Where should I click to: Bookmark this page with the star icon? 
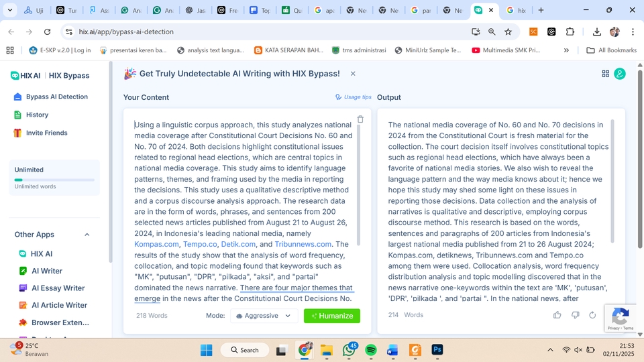508,32
